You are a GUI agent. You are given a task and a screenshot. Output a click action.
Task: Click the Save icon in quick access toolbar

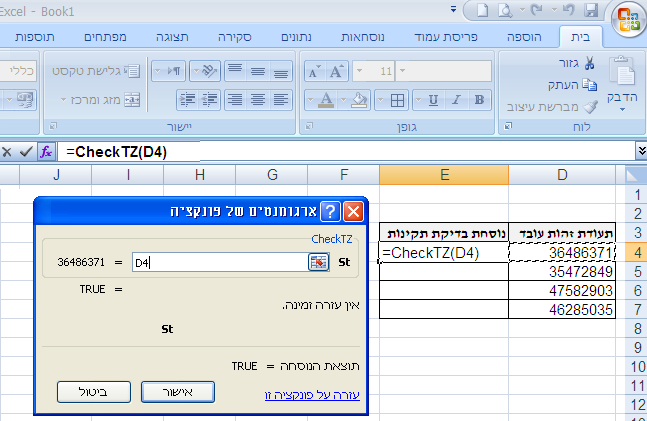[x=593, y=9]
